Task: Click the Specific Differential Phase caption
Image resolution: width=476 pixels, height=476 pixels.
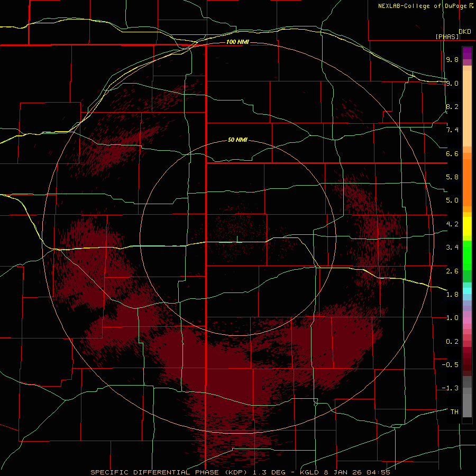Action: [x=240, y=472]
